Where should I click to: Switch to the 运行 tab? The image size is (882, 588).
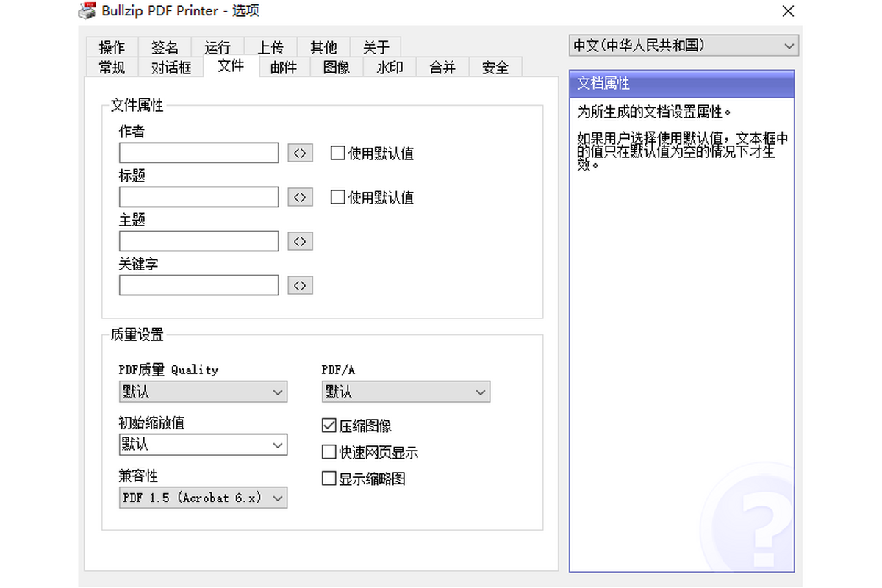pyautogui.click(x=218, y=47)
